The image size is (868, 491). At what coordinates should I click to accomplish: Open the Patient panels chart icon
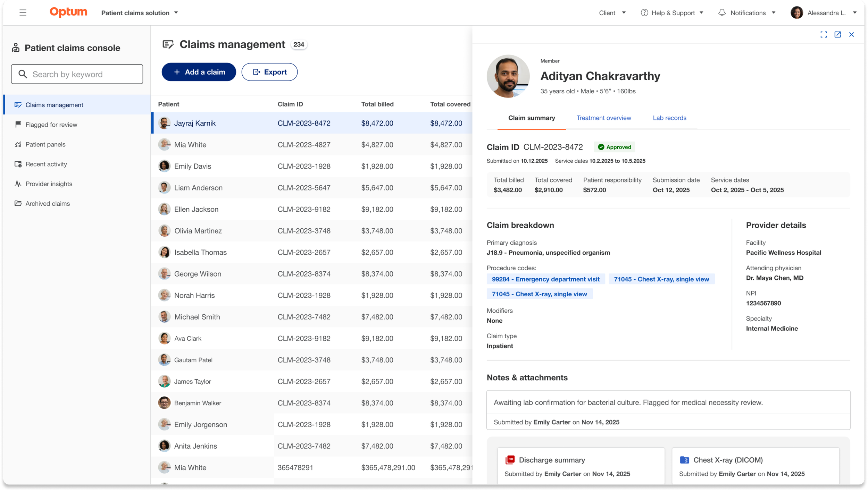pyautogui.click(x=18, y=144)
